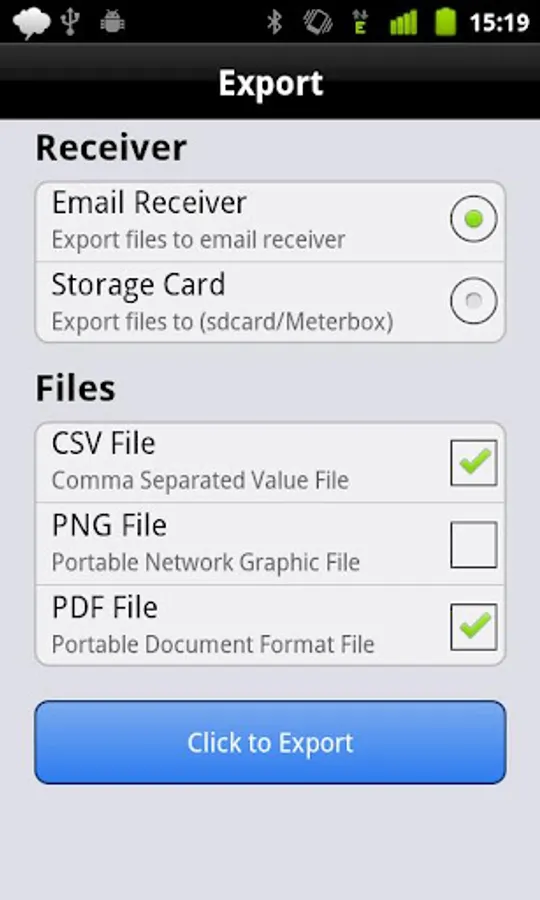Screen dimensions: 540x900
Task: Tap the Storage Card sdcard/Meterbox description
Action: (223, 322)
